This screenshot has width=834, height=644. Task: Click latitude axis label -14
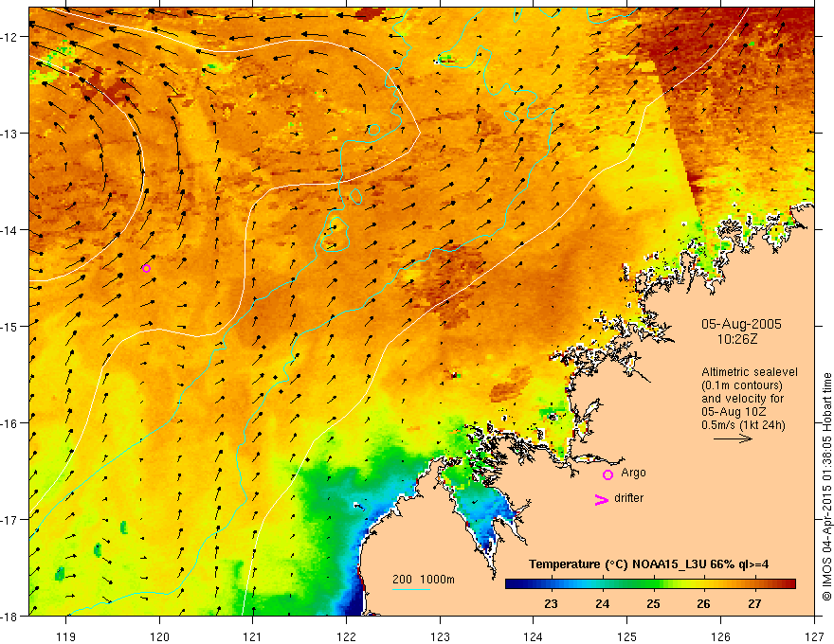[10, 230]
